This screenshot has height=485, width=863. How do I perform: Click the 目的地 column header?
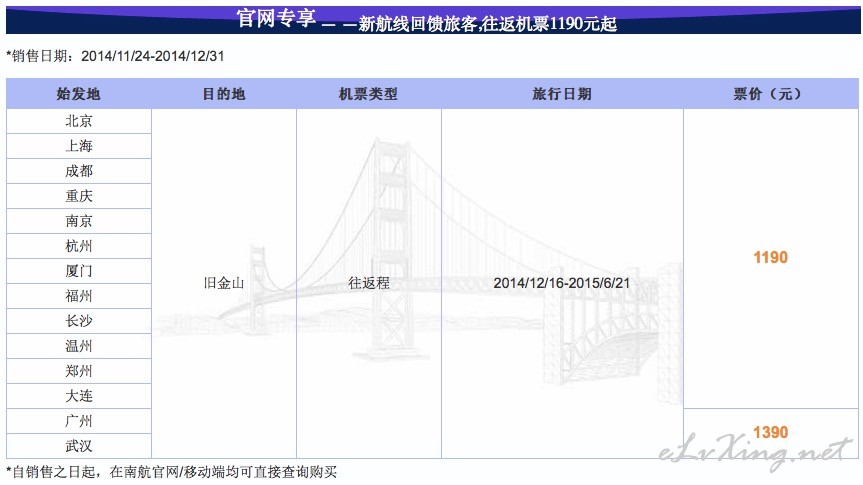[223, 94]
